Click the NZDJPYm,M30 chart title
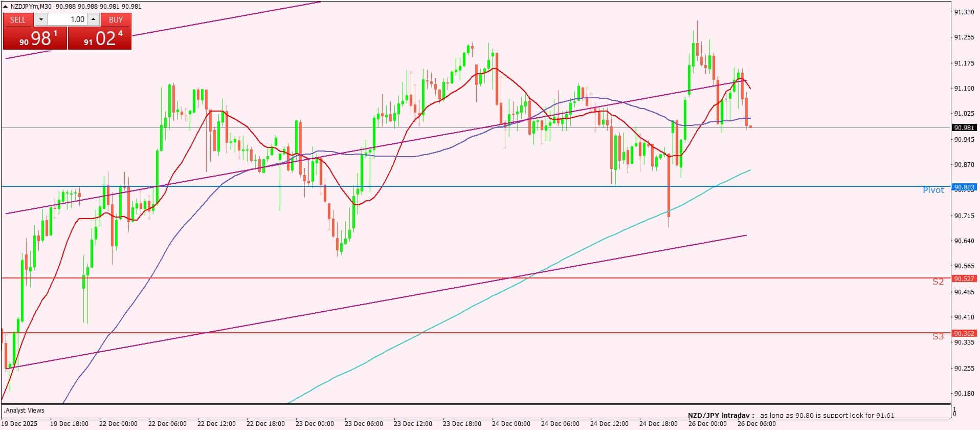The width and height of the screenshot is (980, 430). point(31,7)
